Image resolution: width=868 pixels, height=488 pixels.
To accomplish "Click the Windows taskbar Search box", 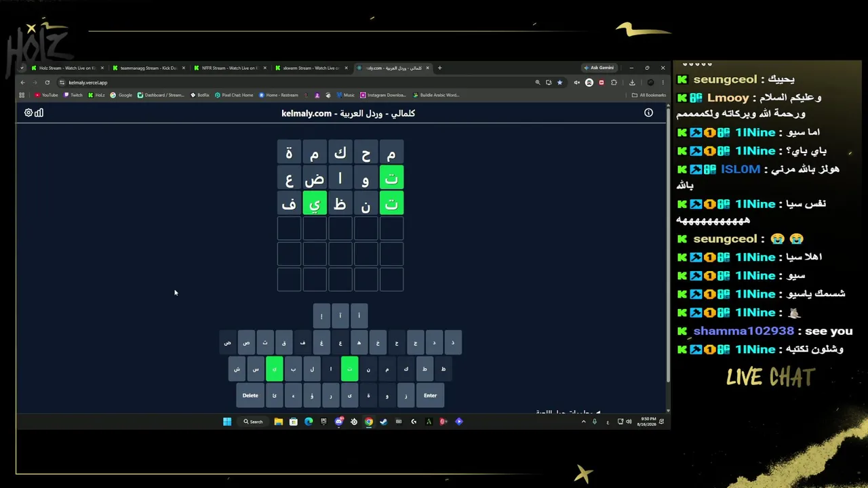I will [x=253, y=422].
